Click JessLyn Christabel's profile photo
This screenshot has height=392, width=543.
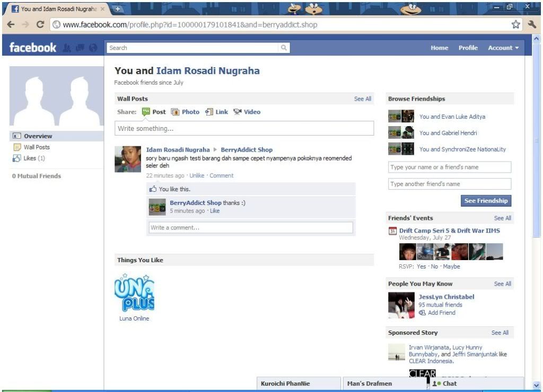click(401, 305)
